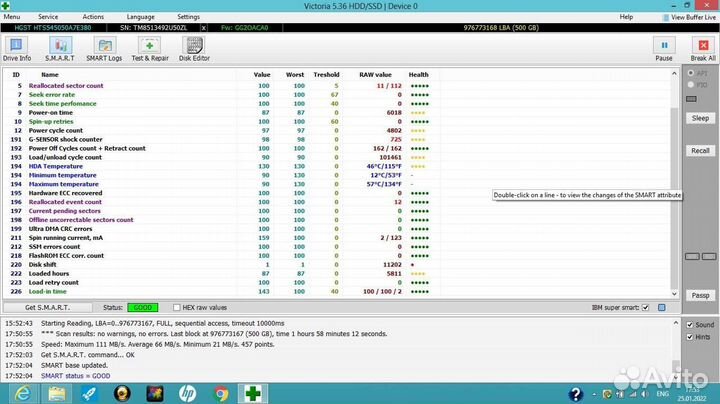
Task: Enable HEX raw values checkbox
Action: point(176,307)
